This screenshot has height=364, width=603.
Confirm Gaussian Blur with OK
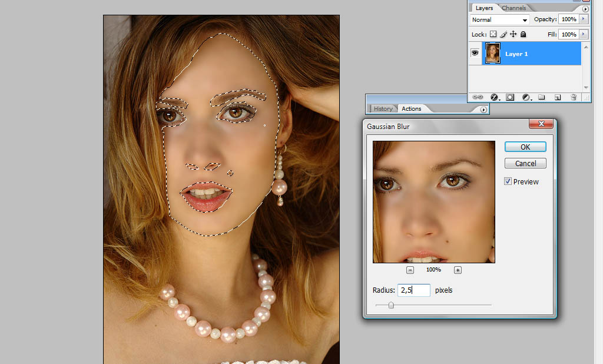(x=525, y=147)
